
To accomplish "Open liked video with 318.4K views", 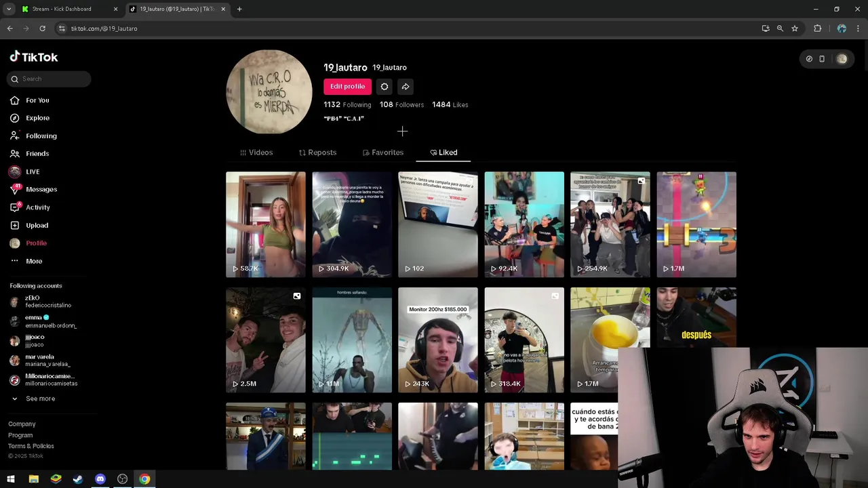I will (524, 340).
